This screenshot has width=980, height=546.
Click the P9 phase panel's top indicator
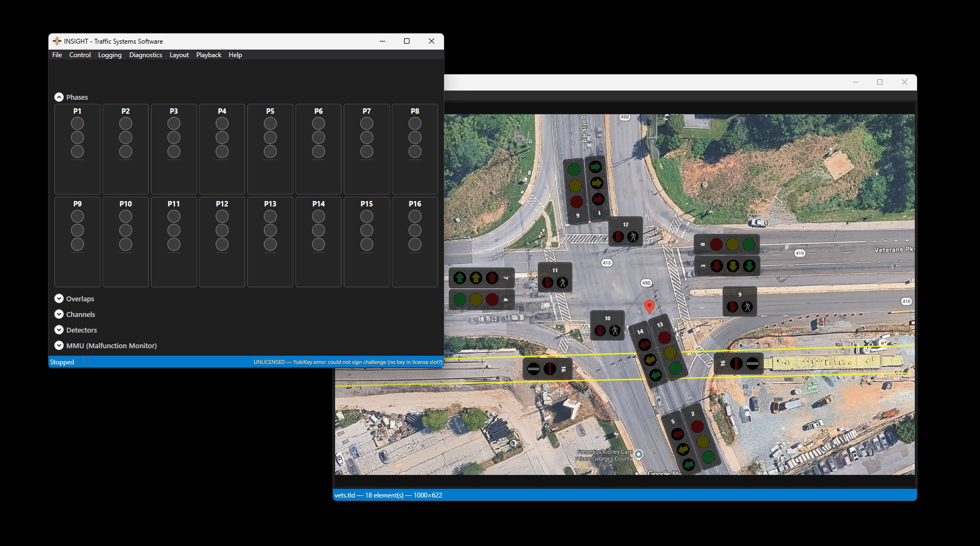tap(78, 216)
